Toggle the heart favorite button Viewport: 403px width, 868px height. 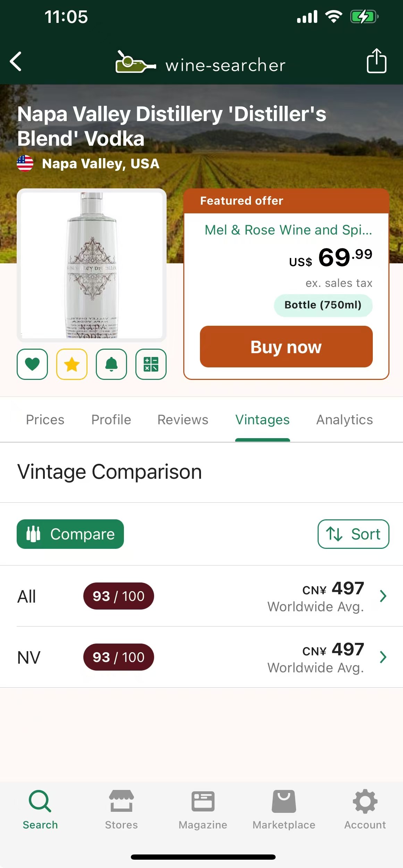pyautogui.click(x=32, y=364)
